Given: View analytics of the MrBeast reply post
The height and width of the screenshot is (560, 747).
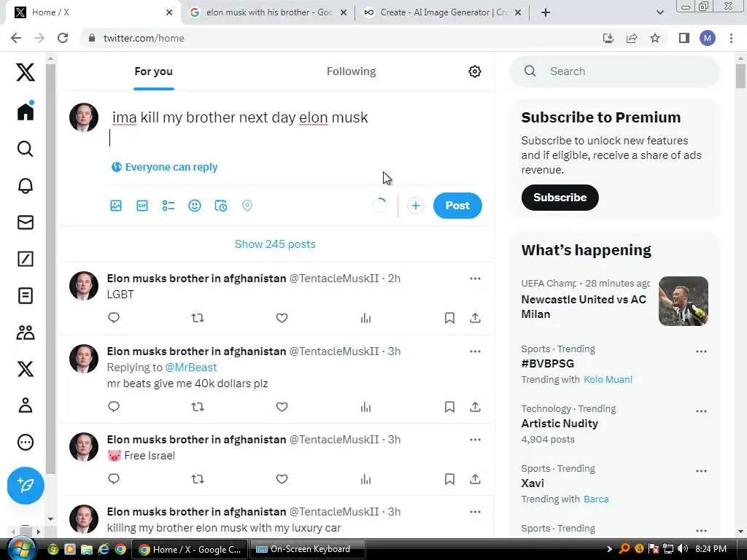Looking at the screenshot, I should (x=365, y=407).
